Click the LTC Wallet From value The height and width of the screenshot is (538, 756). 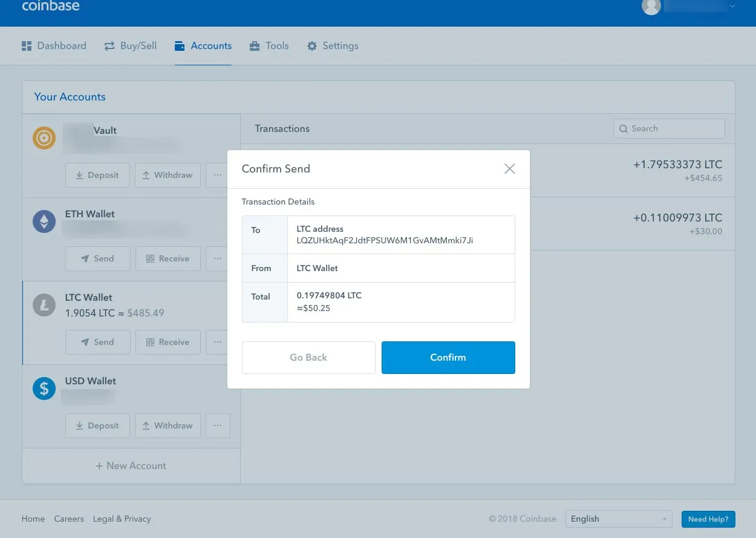click(x=317, y=268)
